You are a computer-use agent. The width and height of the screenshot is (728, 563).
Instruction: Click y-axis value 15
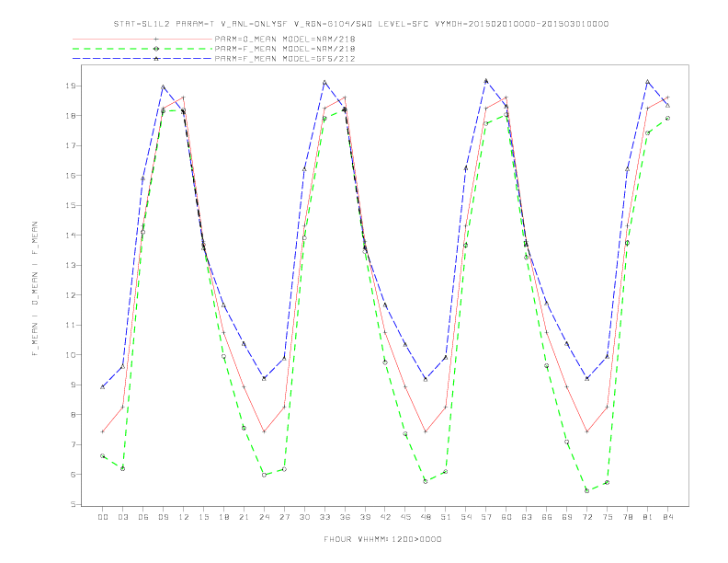coord(71,206)
